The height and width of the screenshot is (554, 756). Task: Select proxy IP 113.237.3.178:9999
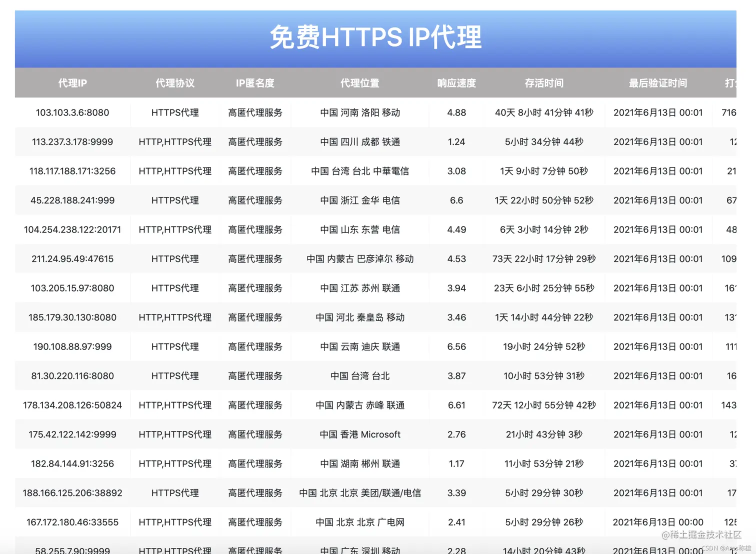coord(72,141)
